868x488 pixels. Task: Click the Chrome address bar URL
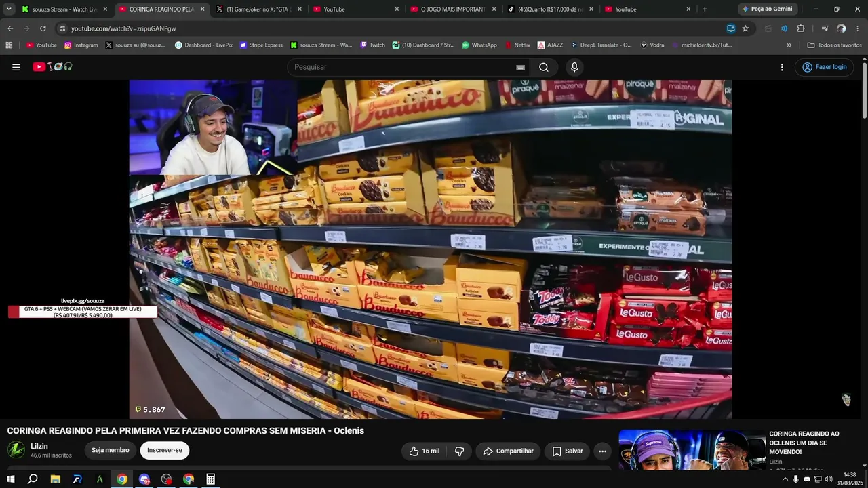pos(123,28)
